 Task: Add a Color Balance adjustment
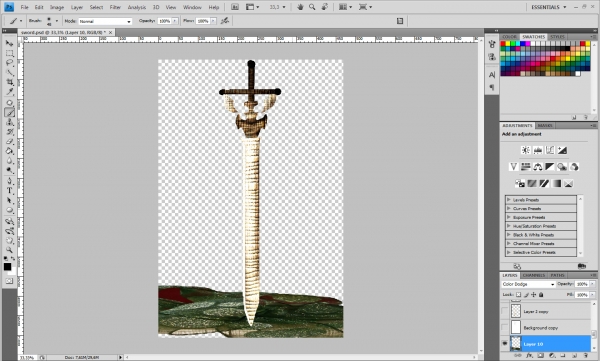tap(538, 167)
